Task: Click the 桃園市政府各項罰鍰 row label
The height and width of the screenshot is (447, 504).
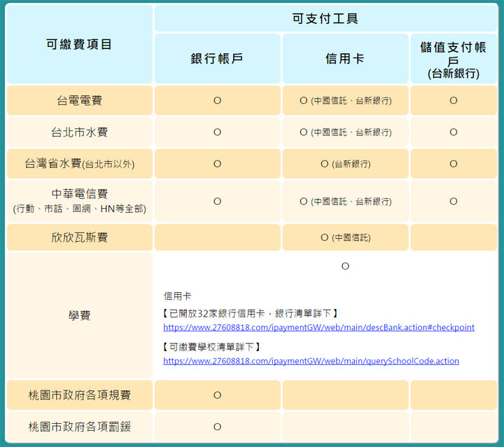Action: (x=79, y=426)
